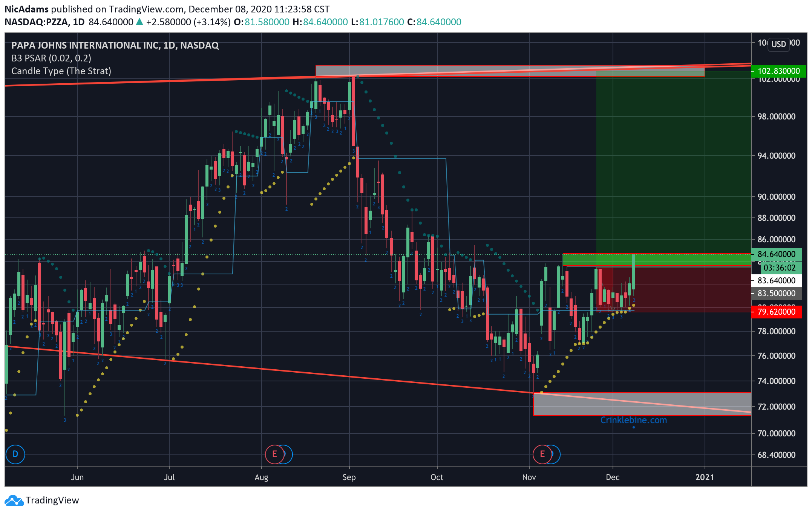812x514 pixels.
Task: Click the Jun label on time axis
Action: [77, 477]
